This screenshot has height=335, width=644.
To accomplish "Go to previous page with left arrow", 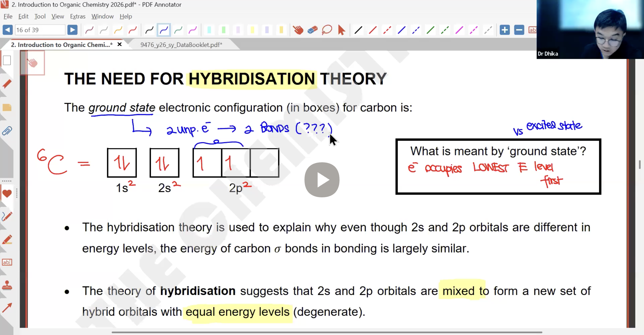I will pos(7,30).
